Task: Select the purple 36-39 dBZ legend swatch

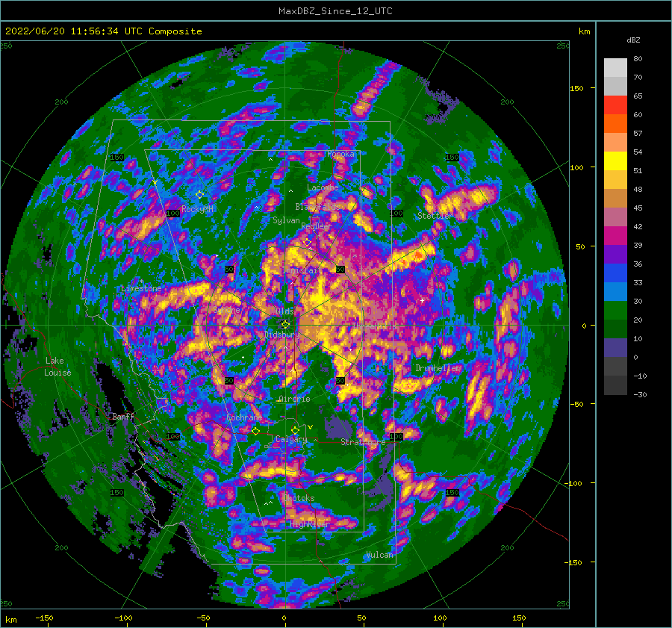Action: click(x=615, y=255)
